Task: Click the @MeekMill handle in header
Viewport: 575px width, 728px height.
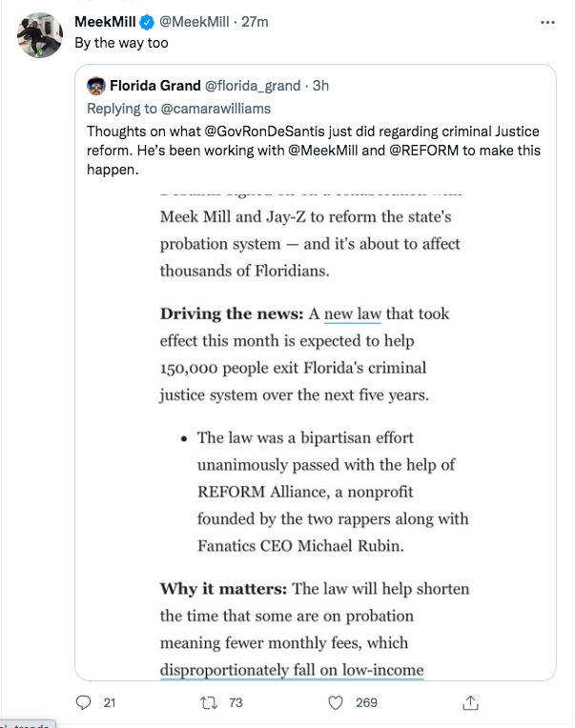Action: 195,22
